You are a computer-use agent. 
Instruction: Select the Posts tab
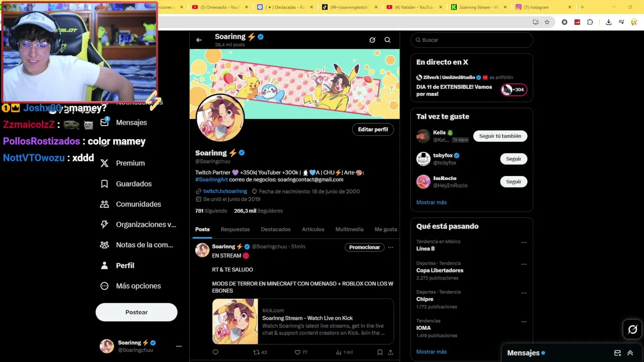(202, 229)
